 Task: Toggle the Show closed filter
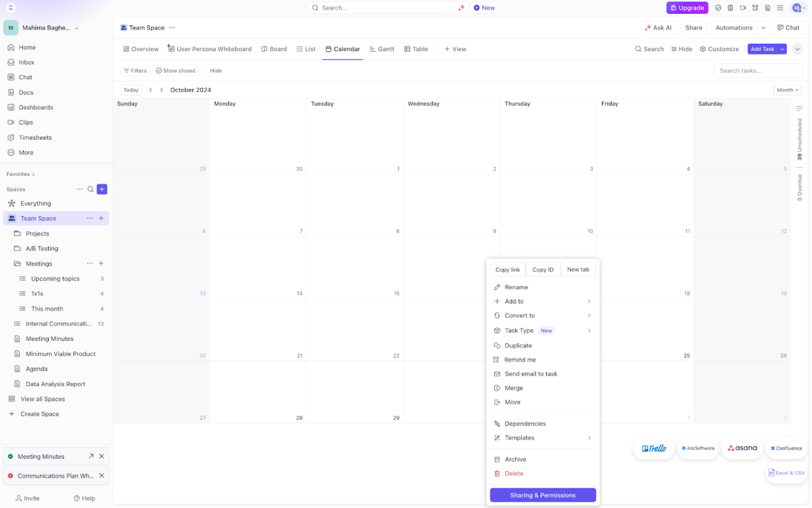(x=176, y=70)
